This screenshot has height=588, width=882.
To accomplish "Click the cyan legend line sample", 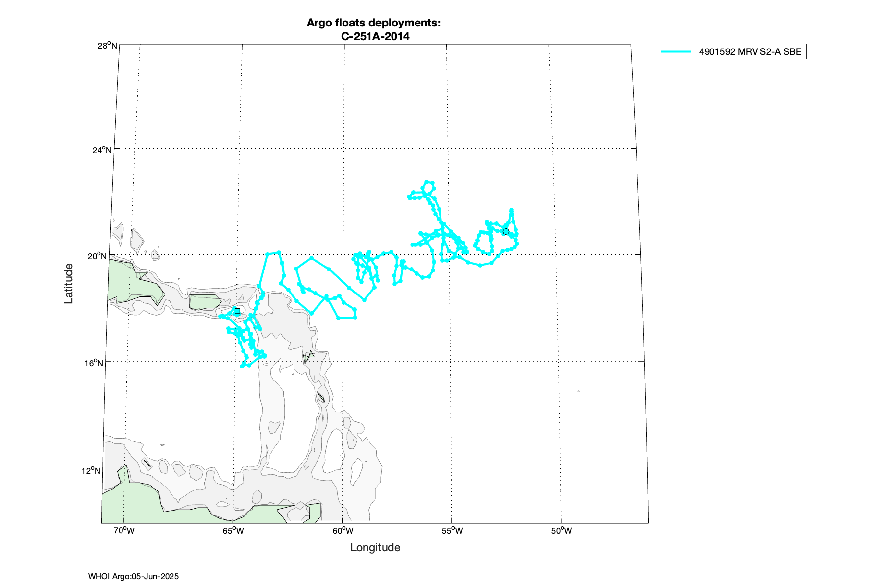I will tap(676, 51).
